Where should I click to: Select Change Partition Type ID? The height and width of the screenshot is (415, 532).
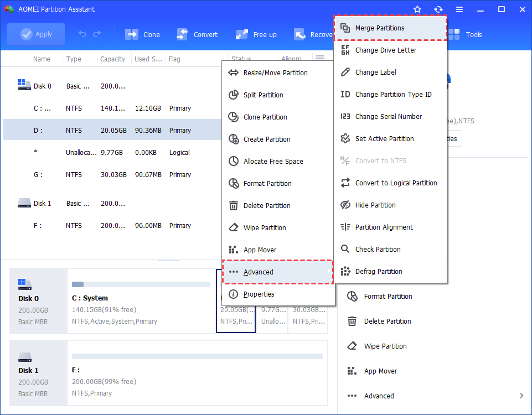click(390, 94)
